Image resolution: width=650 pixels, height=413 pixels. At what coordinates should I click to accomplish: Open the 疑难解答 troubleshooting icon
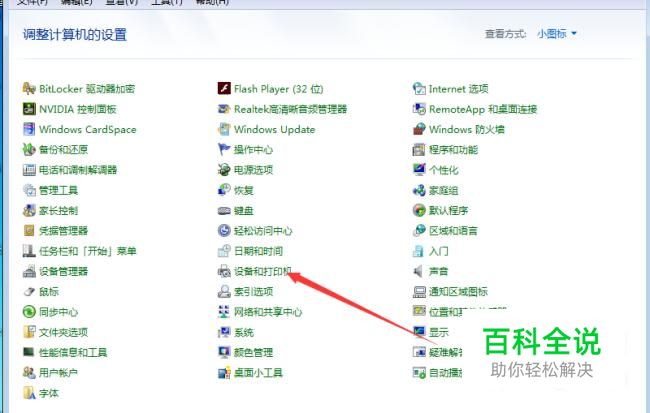click(419, 352)
